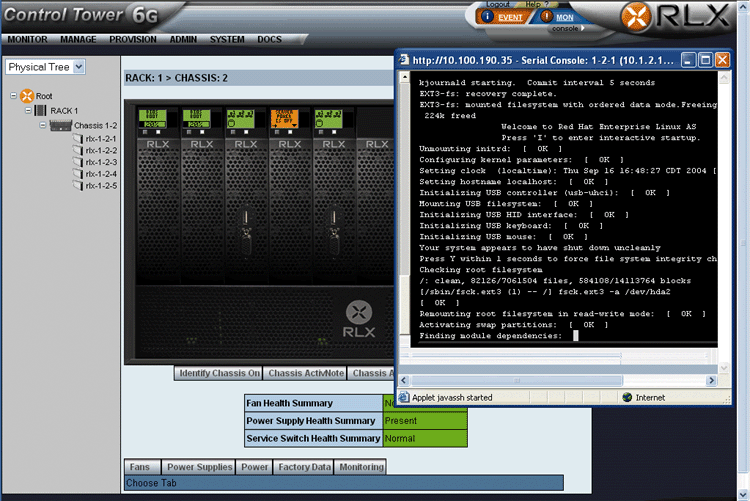The width and height of the screenshot is (750, 501).
Task: Select the rlx-1-2-5 blade icon
Action: 78,186
